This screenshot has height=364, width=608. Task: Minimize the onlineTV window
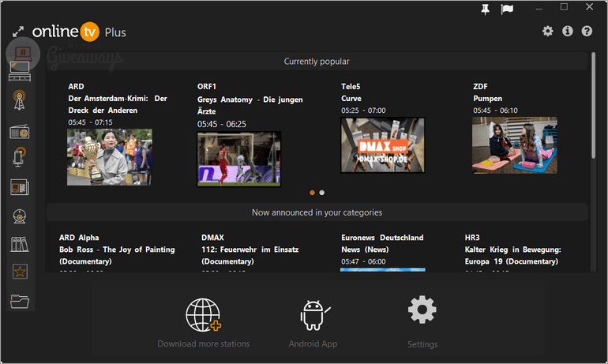tap(539, 8)
